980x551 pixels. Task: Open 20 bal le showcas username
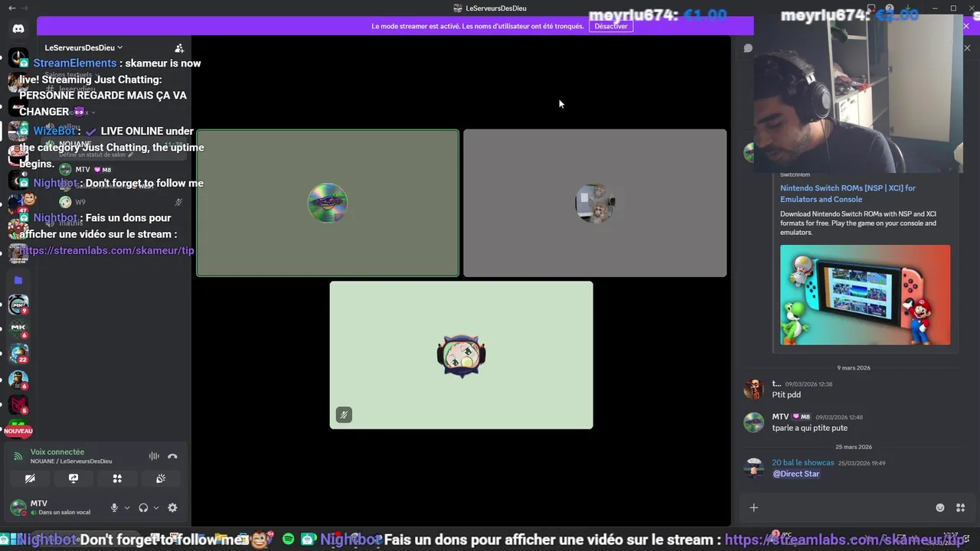point(803,463)
